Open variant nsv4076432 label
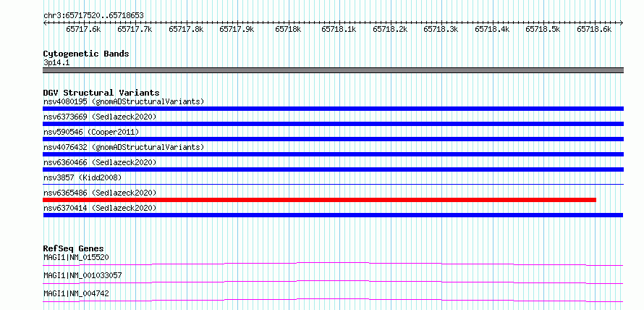644x310 pixels. (x=124, y=147)
